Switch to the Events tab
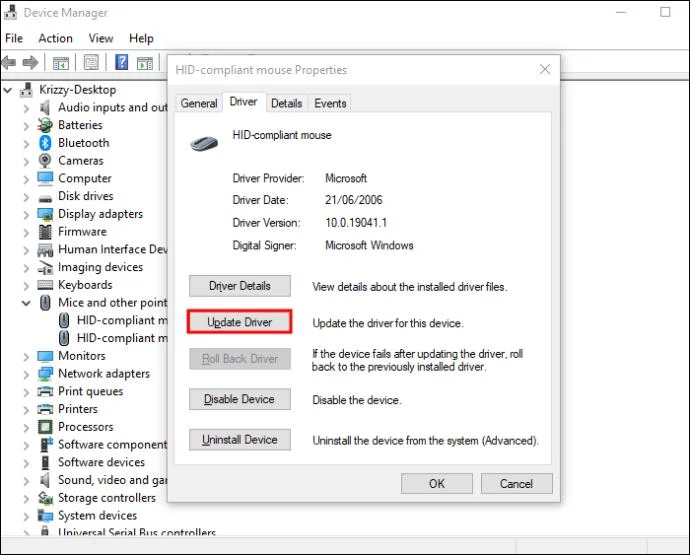690x555 pixels. (330, 103)
